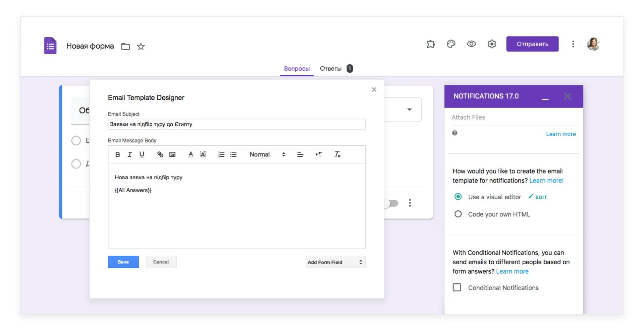Screen dimensions: 644x335
Task: Save the email template
Action: [123, 262]
